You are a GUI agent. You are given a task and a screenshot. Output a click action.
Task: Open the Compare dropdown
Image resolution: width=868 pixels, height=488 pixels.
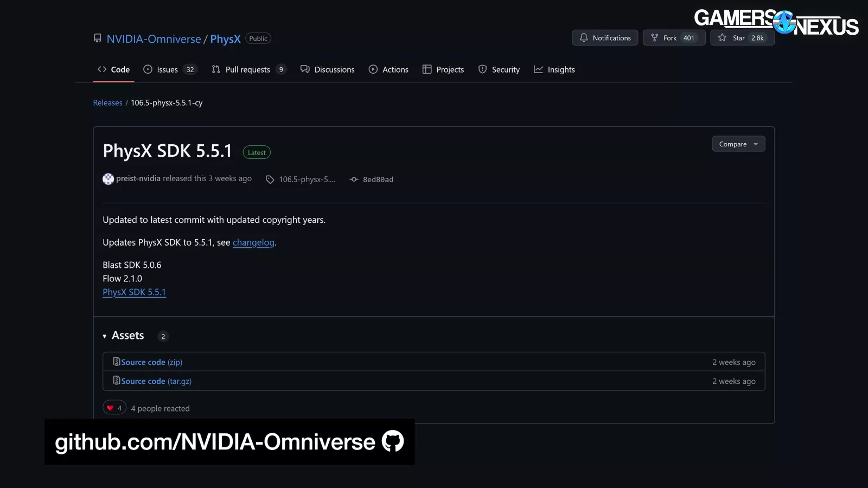click(x=738, y=144)
